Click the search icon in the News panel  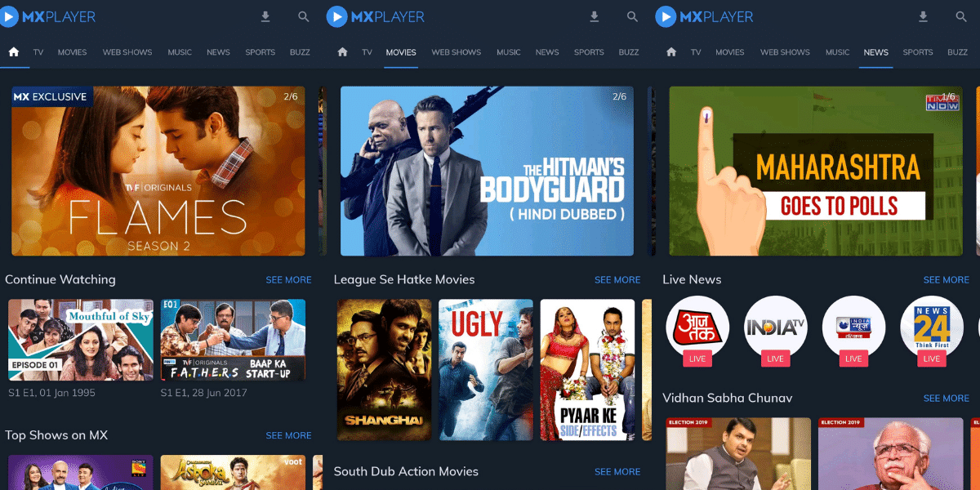(x=961, y=16)
